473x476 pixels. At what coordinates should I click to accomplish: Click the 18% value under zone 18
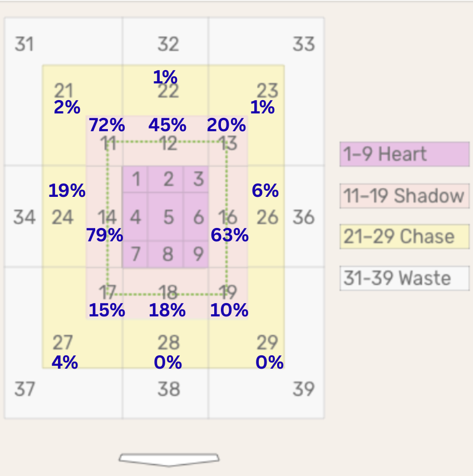click(167, 310)
